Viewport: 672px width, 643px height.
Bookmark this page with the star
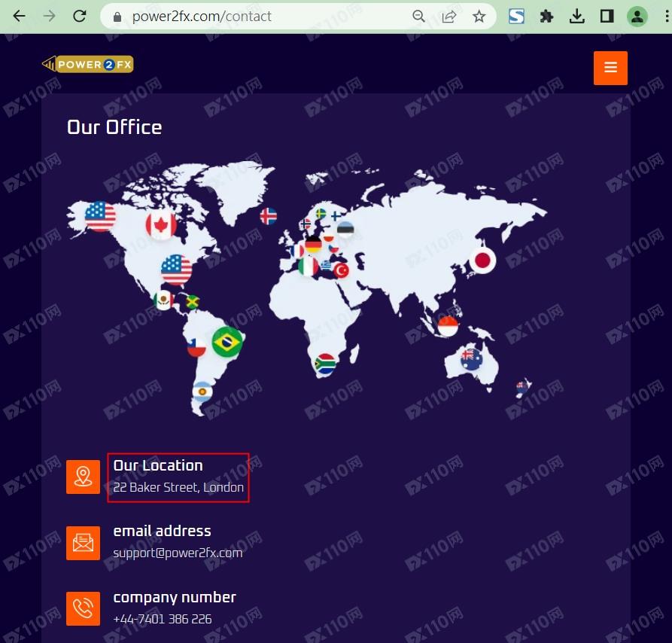click(x=479, y=17)
